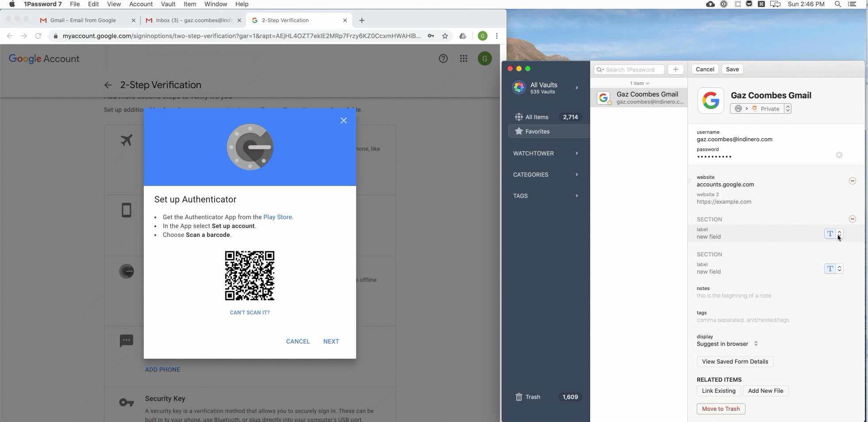Open Spotlight search in the menu bar
Image resolution: width=868 pixels, height=422 pixels.
tap(837, 4)
